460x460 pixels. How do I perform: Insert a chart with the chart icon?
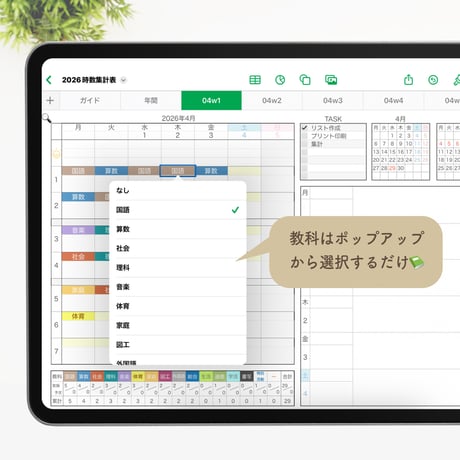(280, 80)
